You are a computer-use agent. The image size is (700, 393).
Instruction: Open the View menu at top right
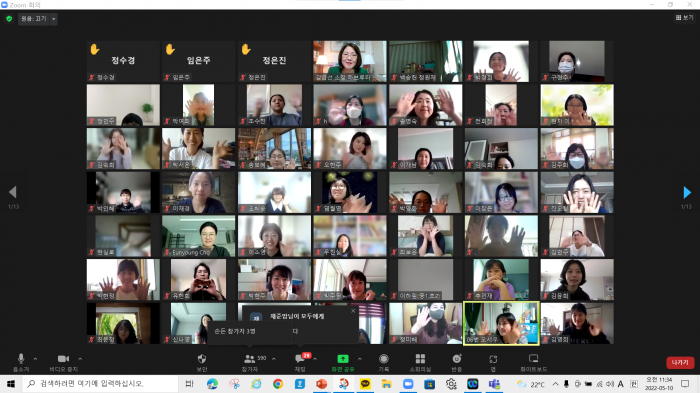pos(684,17)
